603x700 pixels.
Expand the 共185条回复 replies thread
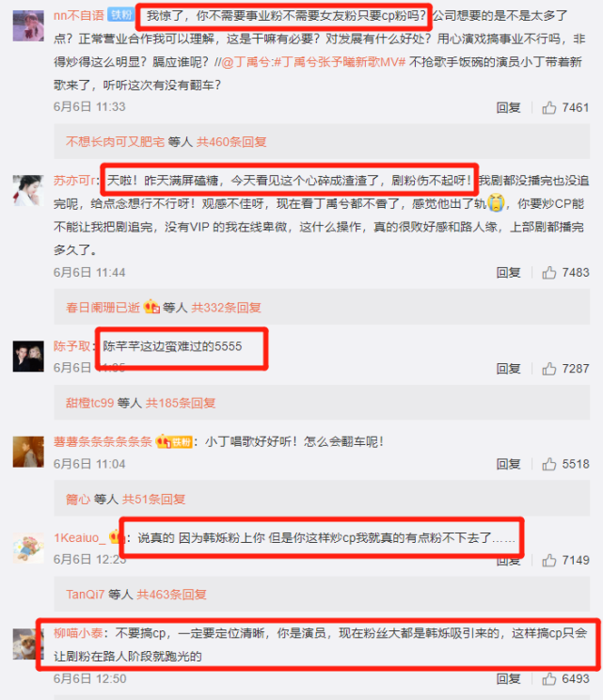181,403
